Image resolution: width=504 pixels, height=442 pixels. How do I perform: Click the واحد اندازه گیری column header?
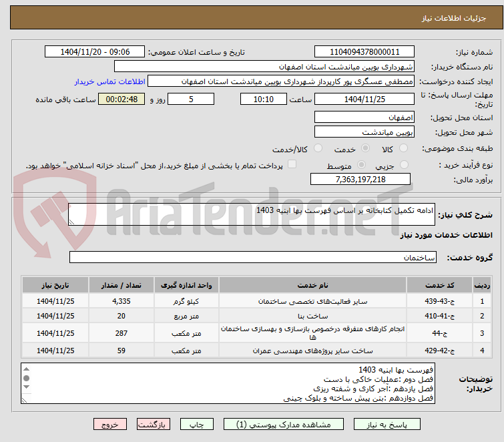(x=186, y=285)
